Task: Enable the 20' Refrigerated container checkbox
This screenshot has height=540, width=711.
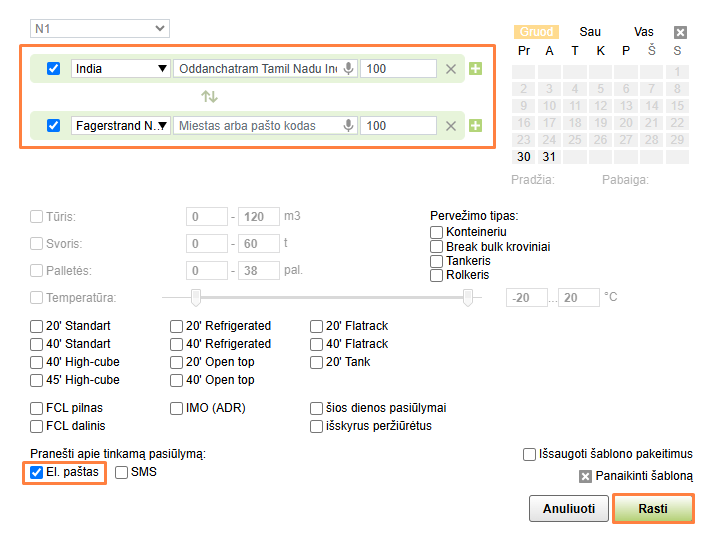Action: pyautogui.click(x=177, y=326)
